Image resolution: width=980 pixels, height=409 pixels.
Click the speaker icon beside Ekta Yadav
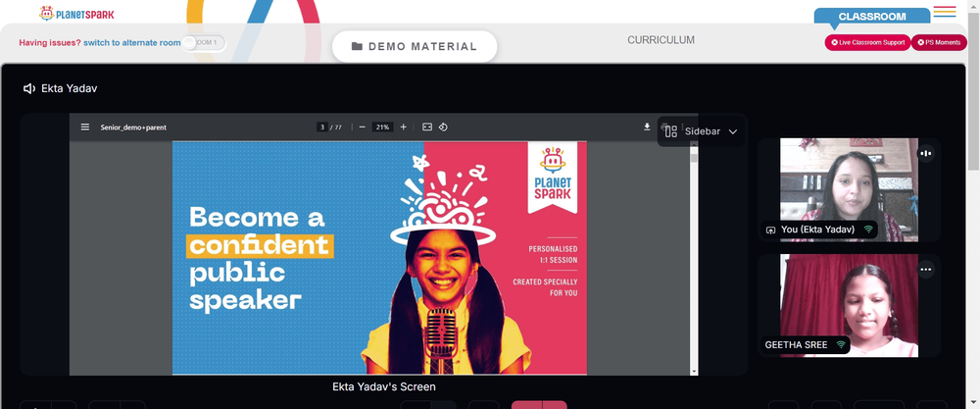[x=28, y=89]
